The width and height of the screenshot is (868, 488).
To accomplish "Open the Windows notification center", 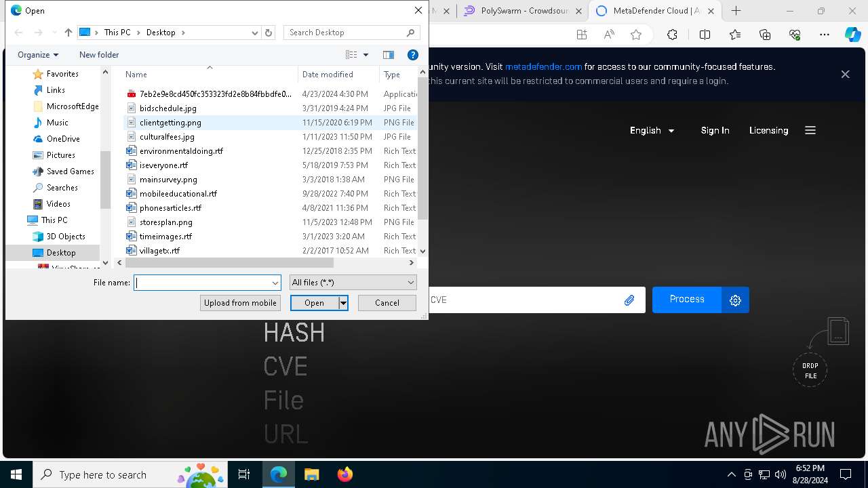I will tap(846, 474).
